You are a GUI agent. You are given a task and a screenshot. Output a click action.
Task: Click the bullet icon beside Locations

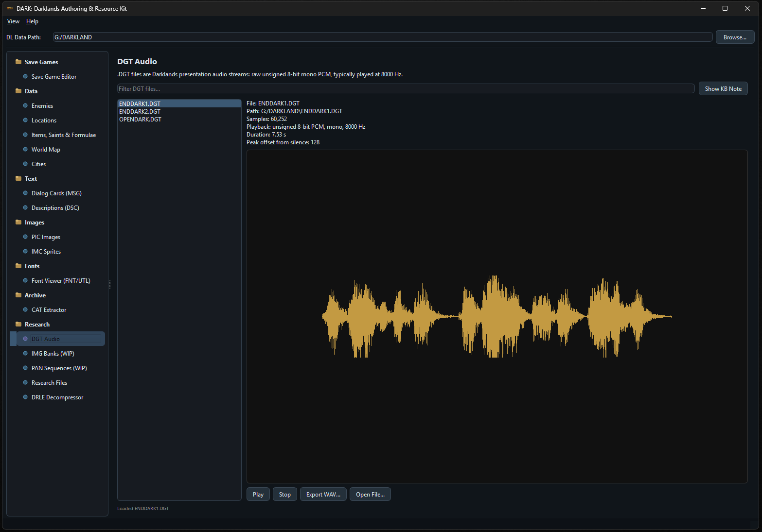click(x=25, y=120)
